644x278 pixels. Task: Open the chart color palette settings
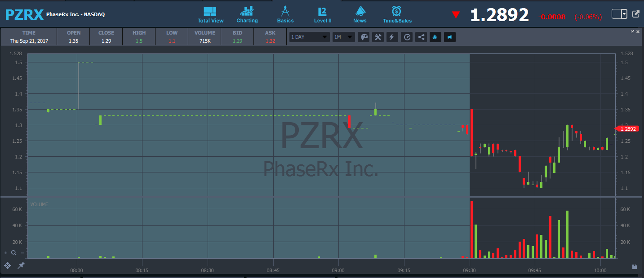(x=364, y=37)
